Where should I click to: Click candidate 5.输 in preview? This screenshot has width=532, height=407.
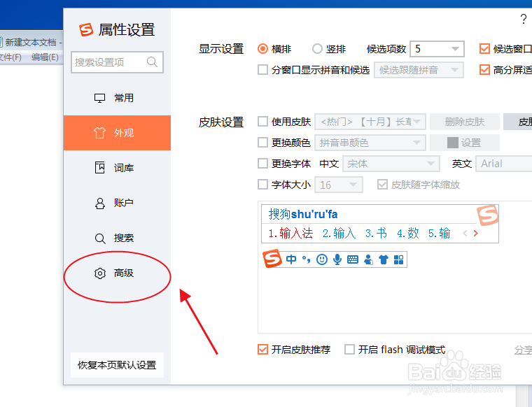pyautogui.click(x=439, y=233)
